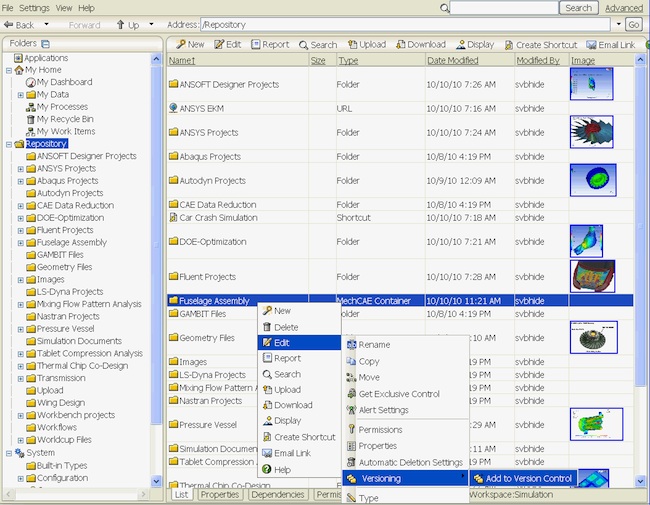This screenshot has height=505, width=650.
Task: Click Create Shortcut in the toolbar
Action: point(541,45)
